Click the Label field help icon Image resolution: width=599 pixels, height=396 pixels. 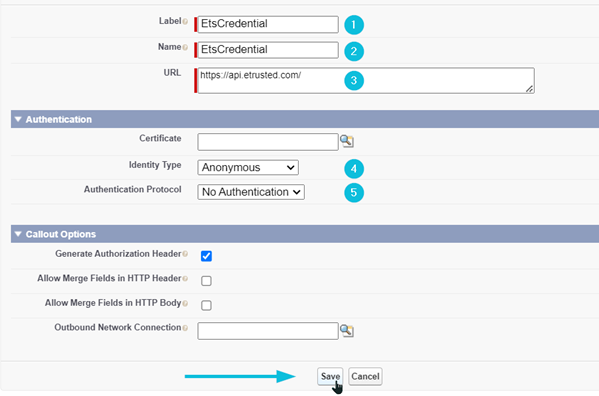tap(185, 22)
